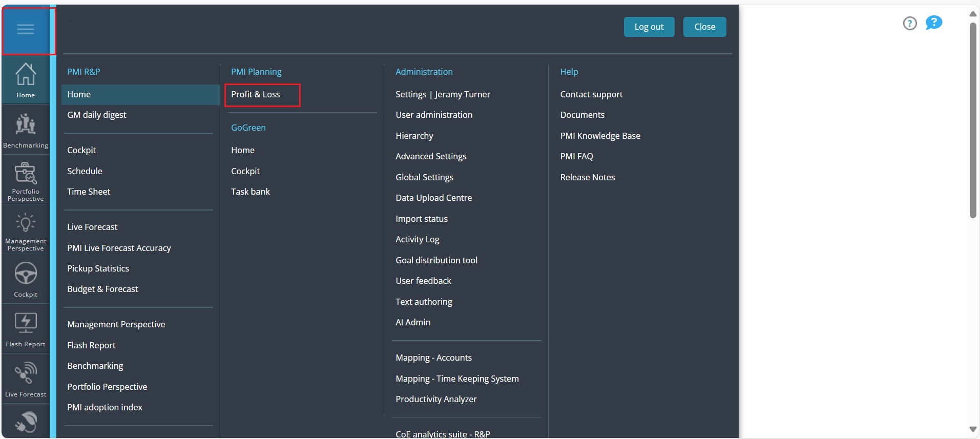Open Time Sheet menu item
This screenshot has height=439, width=980.
tap(89, 192)
